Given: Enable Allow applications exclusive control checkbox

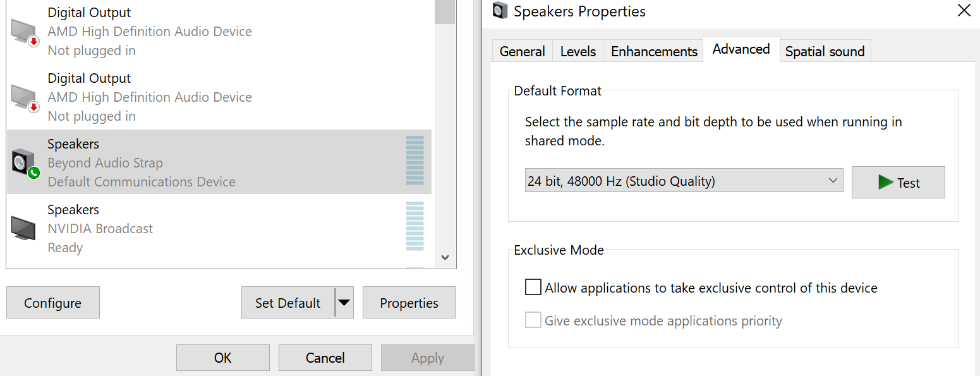Looking at the screenshot, I should 533,288.
